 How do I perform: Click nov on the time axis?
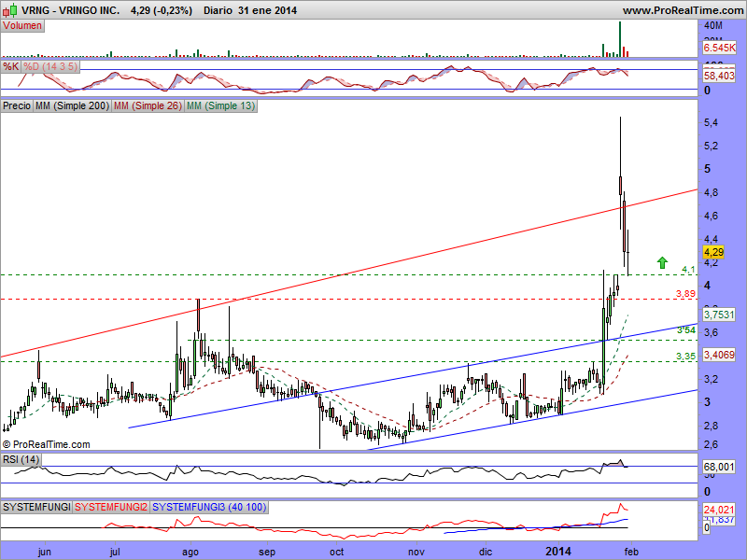[416, 552]
